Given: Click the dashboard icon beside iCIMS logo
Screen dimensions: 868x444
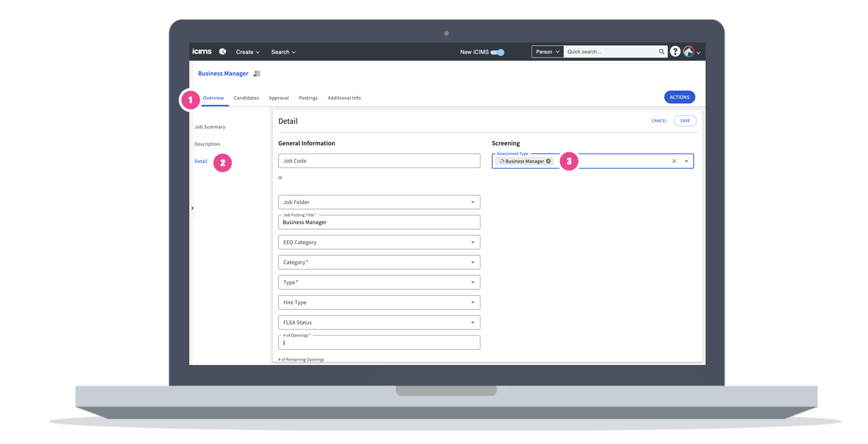Looking at the screenshot, I should pyautogui.click(x=223, y=52).
